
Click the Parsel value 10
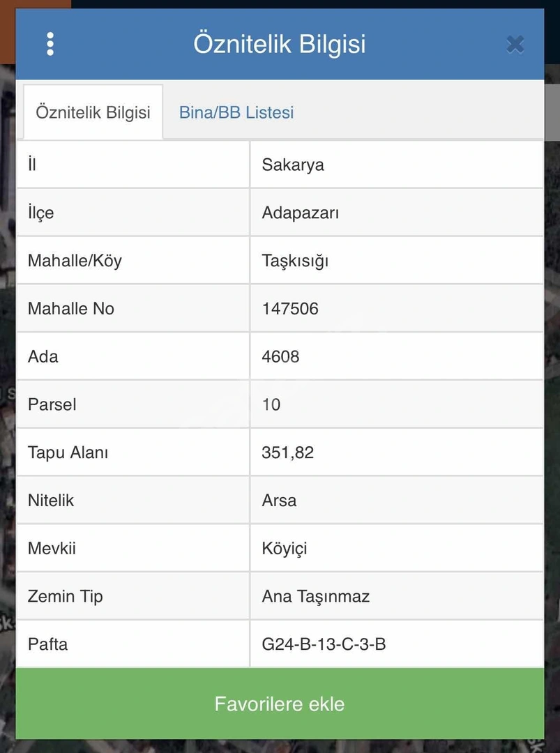[271, 404]
